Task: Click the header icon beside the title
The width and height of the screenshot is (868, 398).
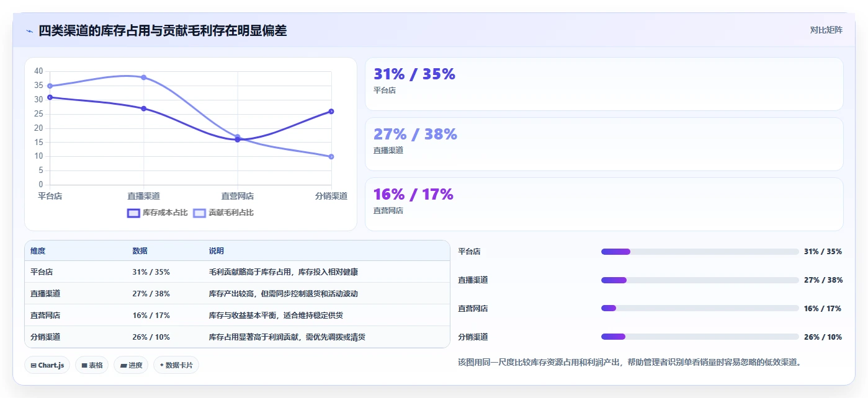Action: tap(29, 31)
